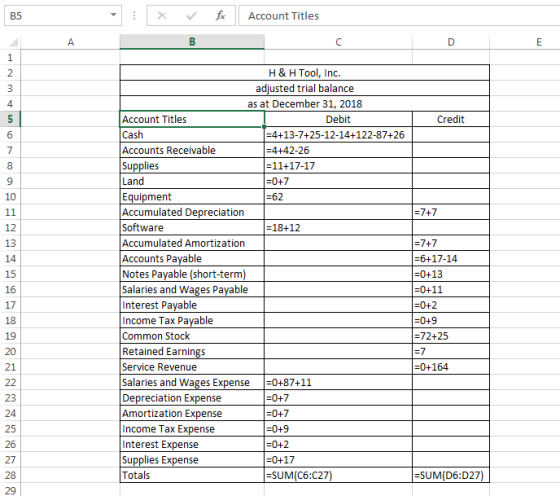Click the 'as at December 31, 2018' cell

[x=305, y=104]
